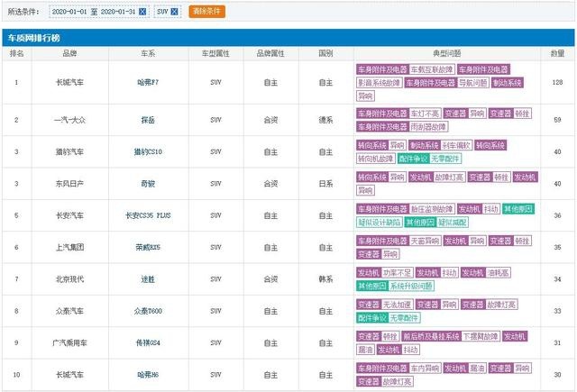Click the 一汽-大众 brand cell
The height and width of the screenshot is (392, 577).
[x=69, y=120]
